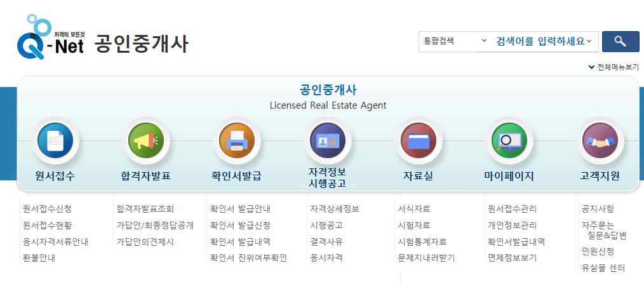Click the 검색어를 입력하세요 search field
Image resolution: width=644 pixels, height=282 pixels.
539,41
